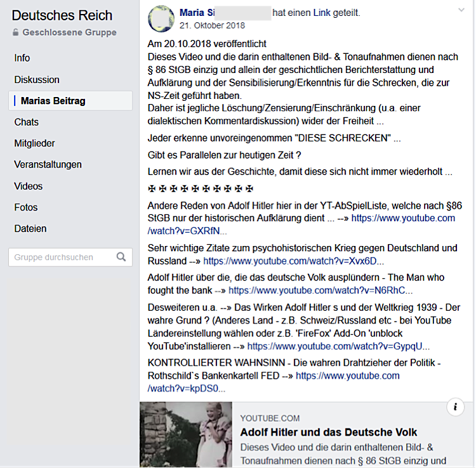Open the YouTube link ending Xvx6D

click(x=294, y=261)
